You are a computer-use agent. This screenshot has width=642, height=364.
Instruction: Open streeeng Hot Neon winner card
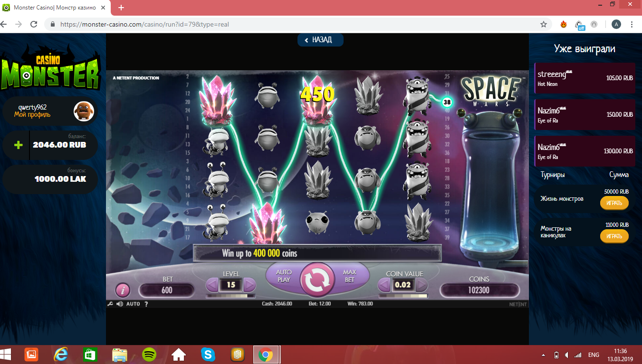pos(585,78)
